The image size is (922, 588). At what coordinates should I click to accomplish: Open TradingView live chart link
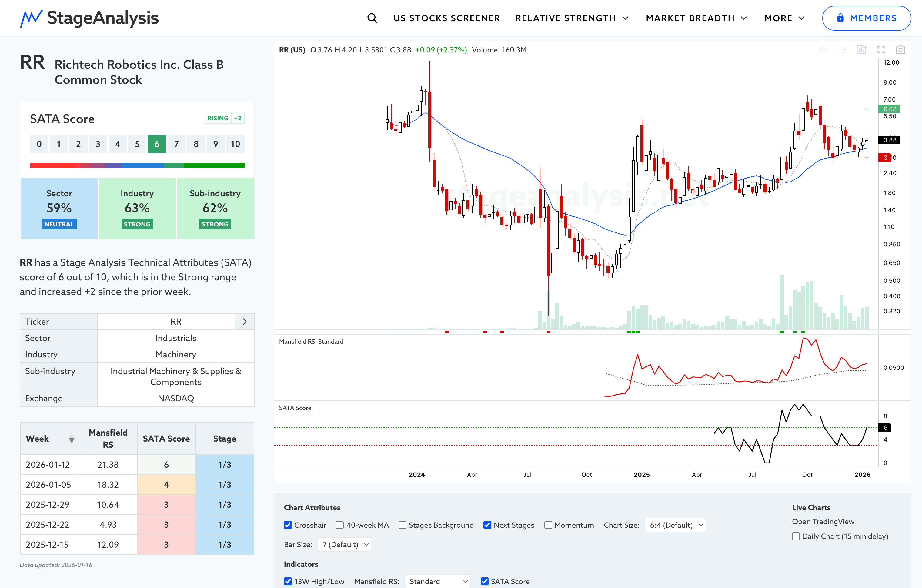(x=823, y=521)
